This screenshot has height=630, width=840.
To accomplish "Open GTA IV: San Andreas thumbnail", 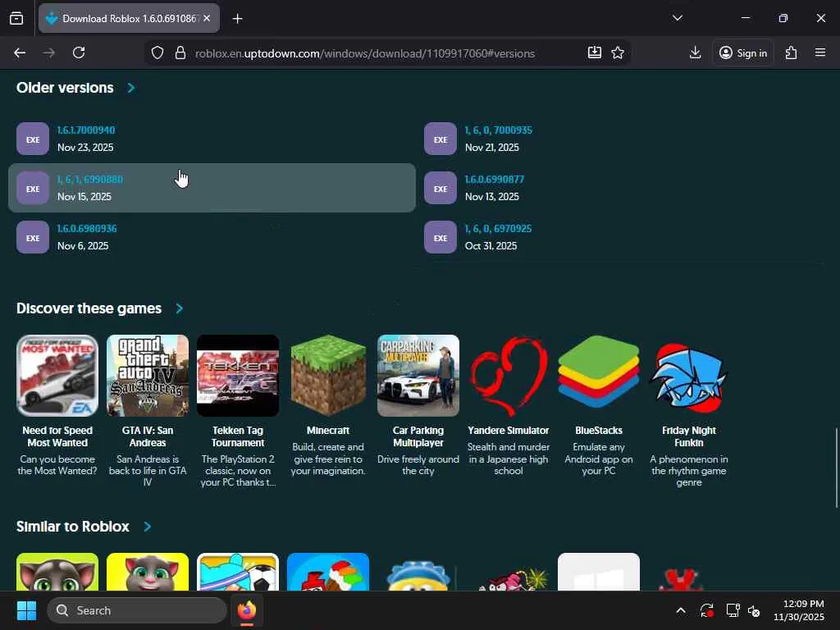I will 148,376.
